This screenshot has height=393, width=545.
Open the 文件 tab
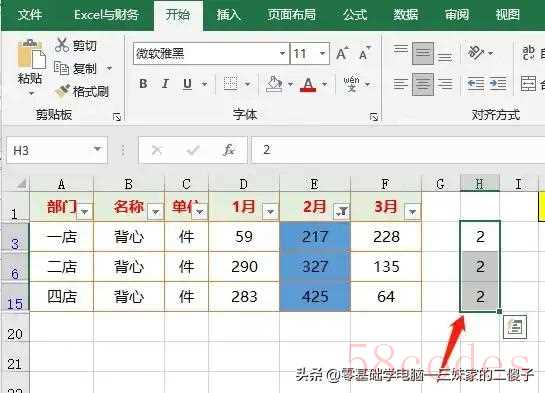pos(30,15)
